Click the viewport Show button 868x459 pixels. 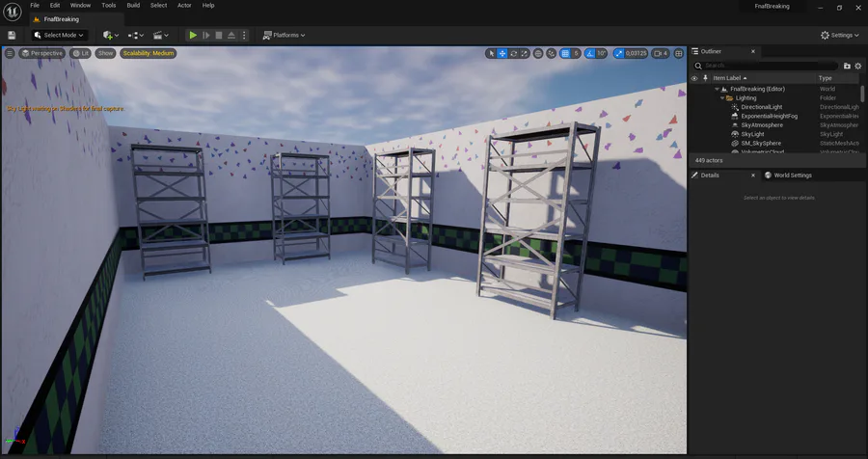tap(105, 53)
